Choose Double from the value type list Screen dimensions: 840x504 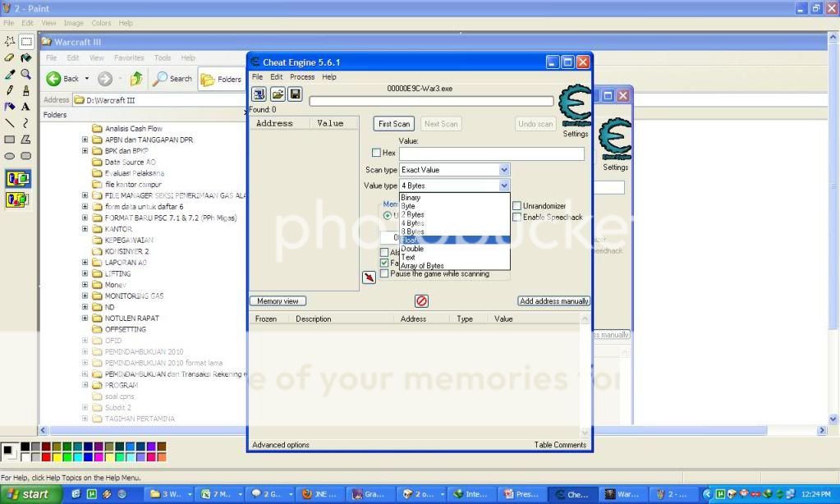413,249
